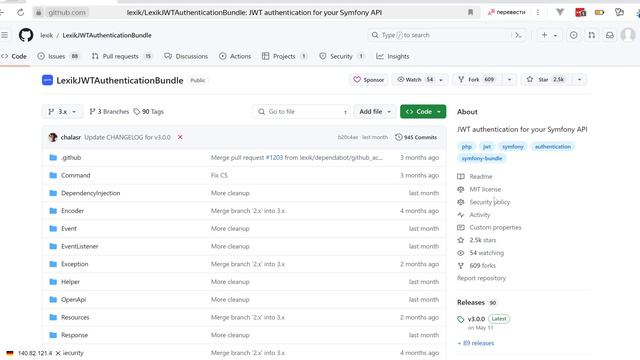View the 3 Branches link
This screenshot has height=360, width=640.
pyautogui.click(x=109, y=111)
